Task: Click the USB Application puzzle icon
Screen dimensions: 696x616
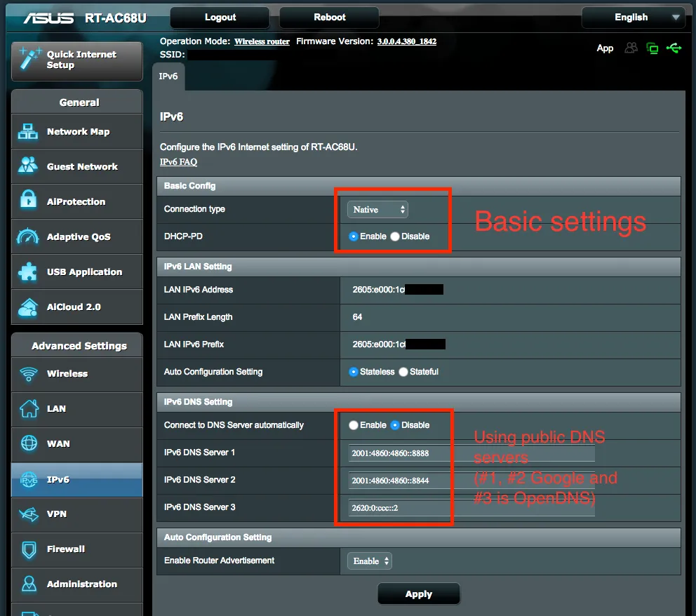Action: (28, 272)
